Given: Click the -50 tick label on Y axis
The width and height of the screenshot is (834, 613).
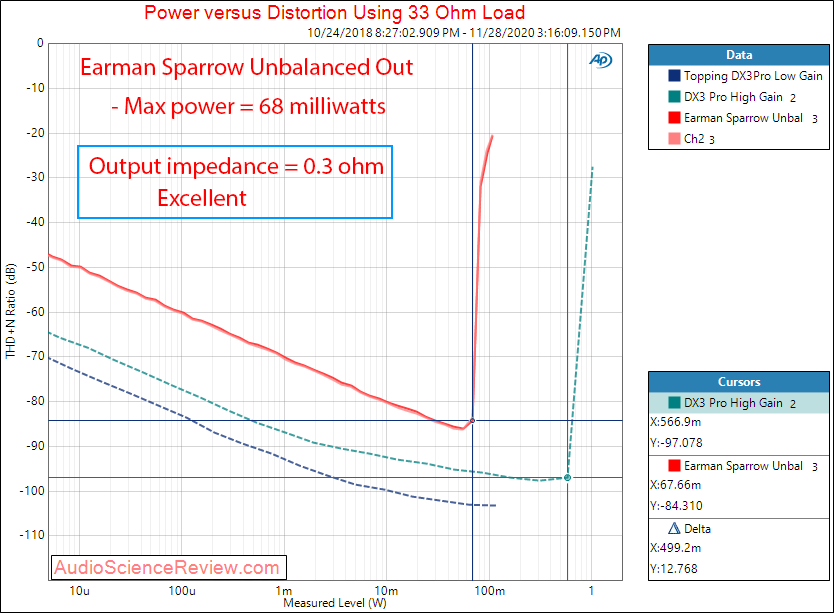Looking at the screenshot, I should click(x=35, y=267).
